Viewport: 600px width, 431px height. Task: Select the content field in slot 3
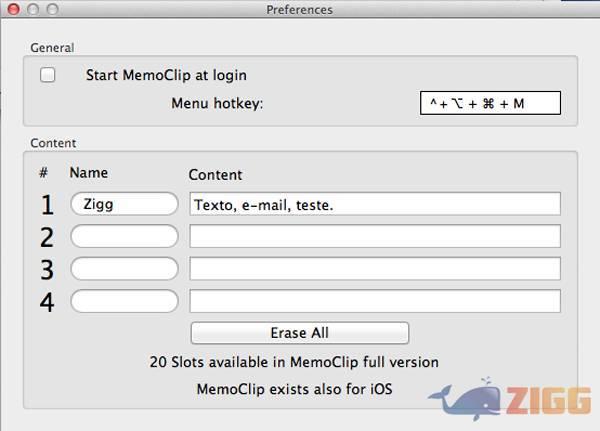point(375,269)
